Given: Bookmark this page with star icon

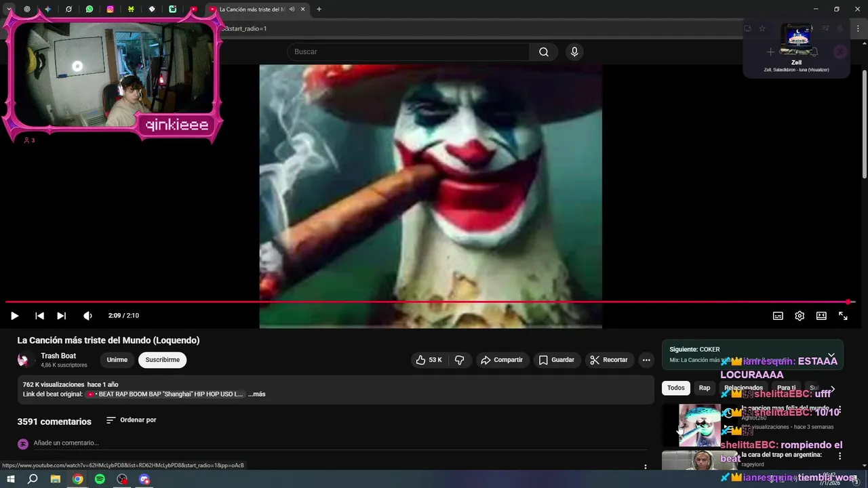Looking at the screenshot, I should click(762, 28).
